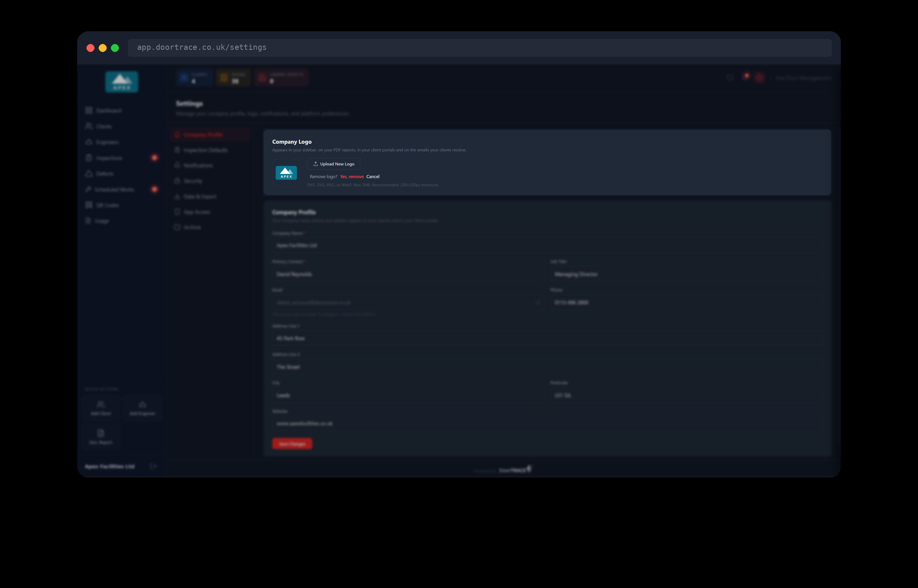Click the APEX logo preview thumbnail

click(286, 173)
